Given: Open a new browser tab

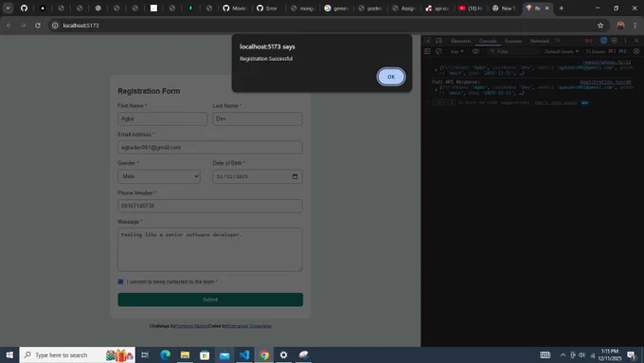Looking at the screenshot, I should pos(561,9).
